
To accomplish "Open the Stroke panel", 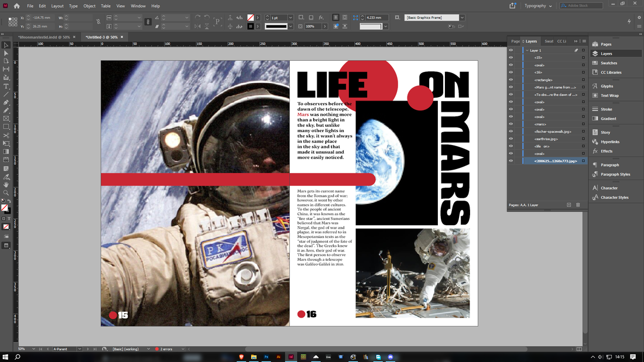I will pyautogui.click(x=606, y=109).
